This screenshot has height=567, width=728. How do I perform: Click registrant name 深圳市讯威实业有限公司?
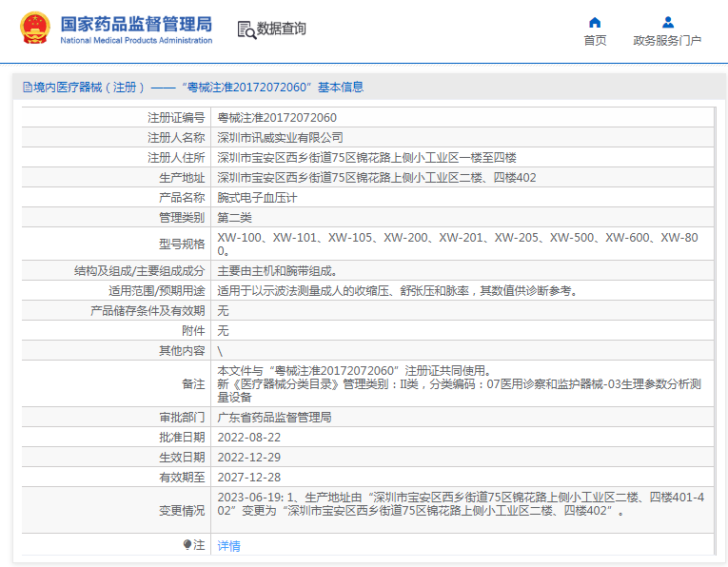click(281, 138)
